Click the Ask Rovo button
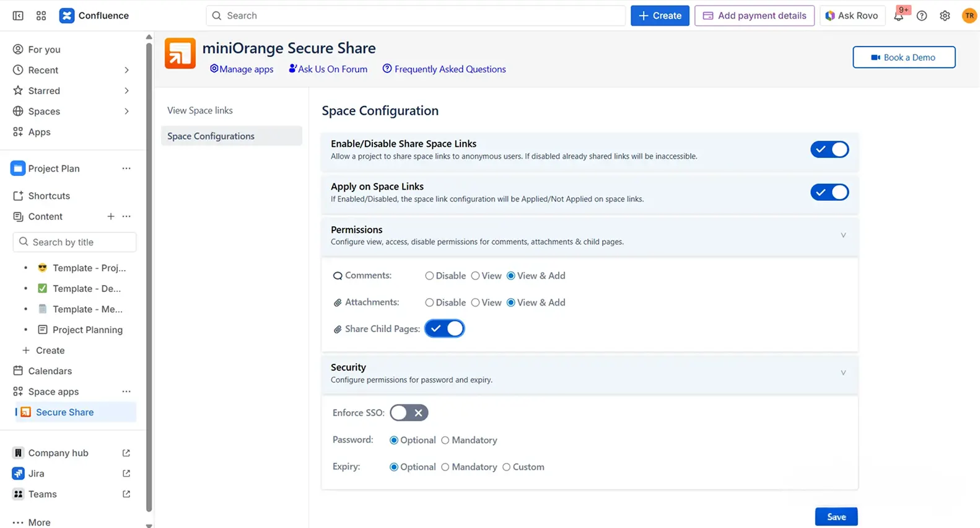The height and width of the screenshot is (528, 980). pyautogui.click(x=852, y=15)
